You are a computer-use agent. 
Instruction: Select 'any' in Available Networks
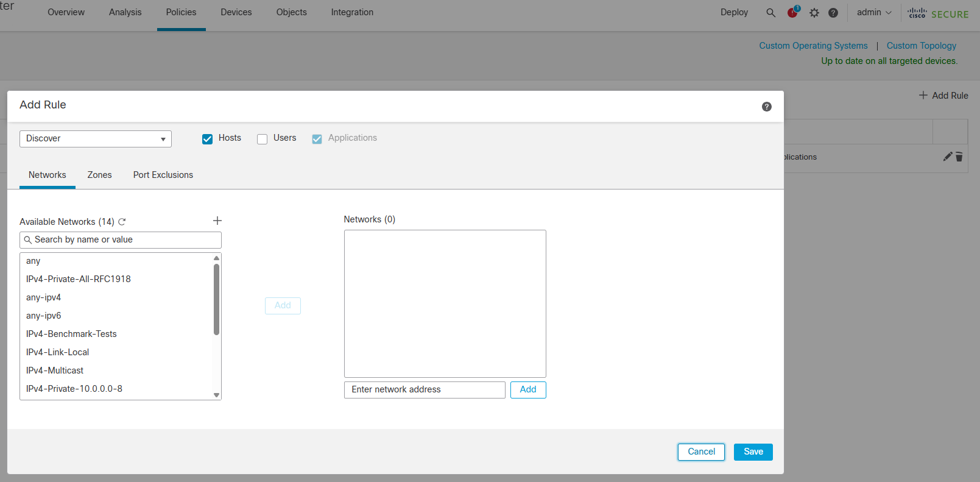pyautogui.click(x=116, y=261)
